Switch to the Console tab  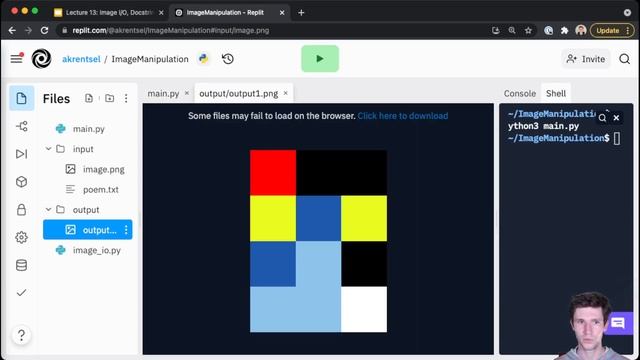pyautogui.click(x=520, y=93)
